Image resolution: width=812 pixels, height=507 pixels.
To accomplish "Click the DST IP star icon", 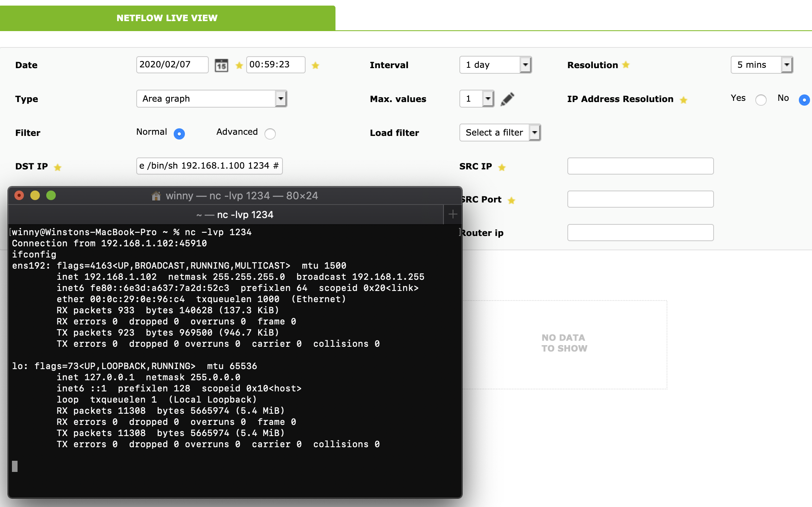I will (58, 167).
